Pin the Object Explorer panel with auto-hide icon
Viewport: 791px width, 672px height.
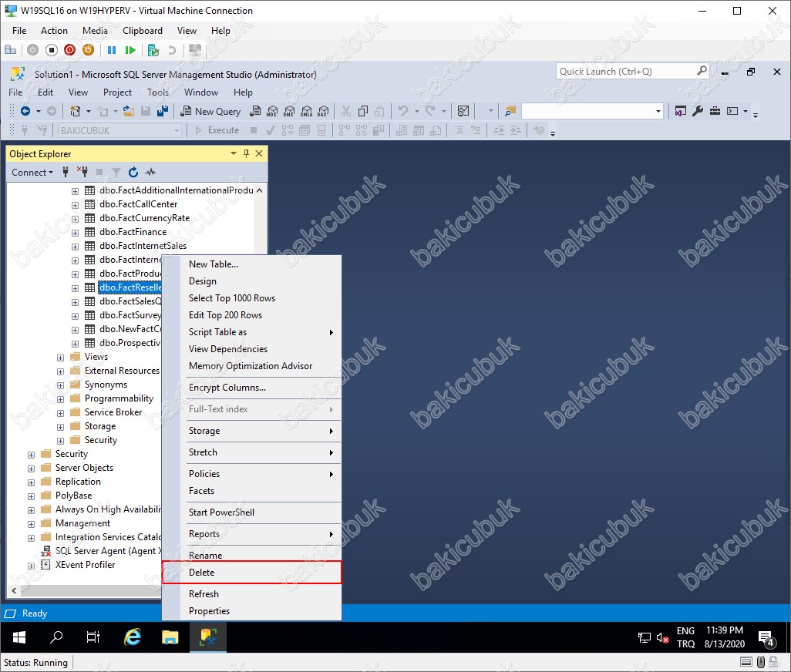pyautogui.click(x=246, y=153)
